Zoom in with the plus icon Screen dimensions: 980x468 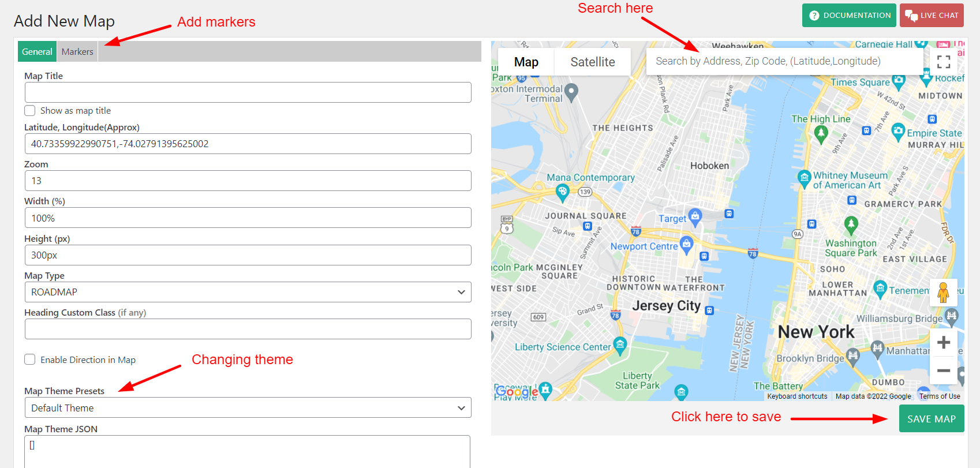pos(944,343)
